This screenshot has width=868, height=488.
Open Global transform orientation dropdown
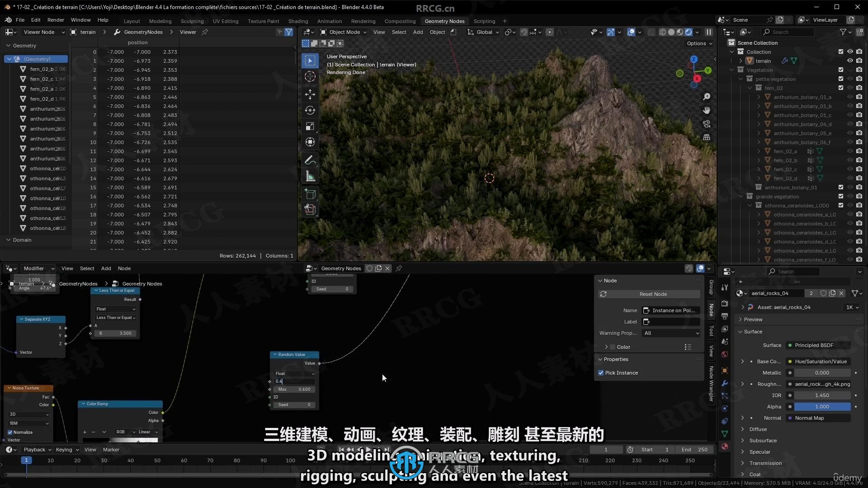[483, 32]
